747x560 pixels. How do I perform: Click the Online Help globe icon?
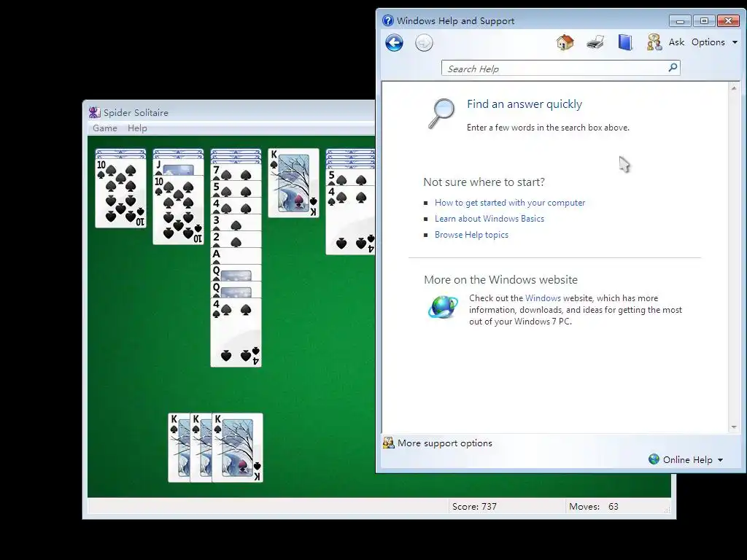click(x=654, y=459)
